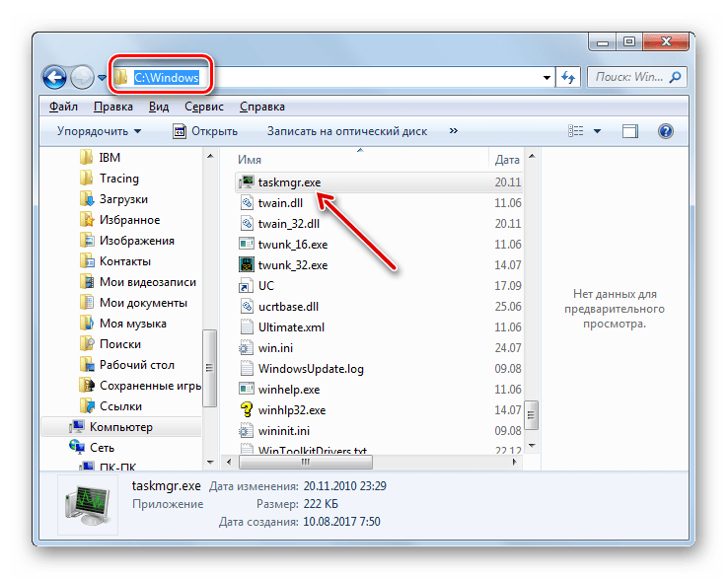Click the change view icon
The height and width of the screenshot is (579, 728).
point(576,131)
